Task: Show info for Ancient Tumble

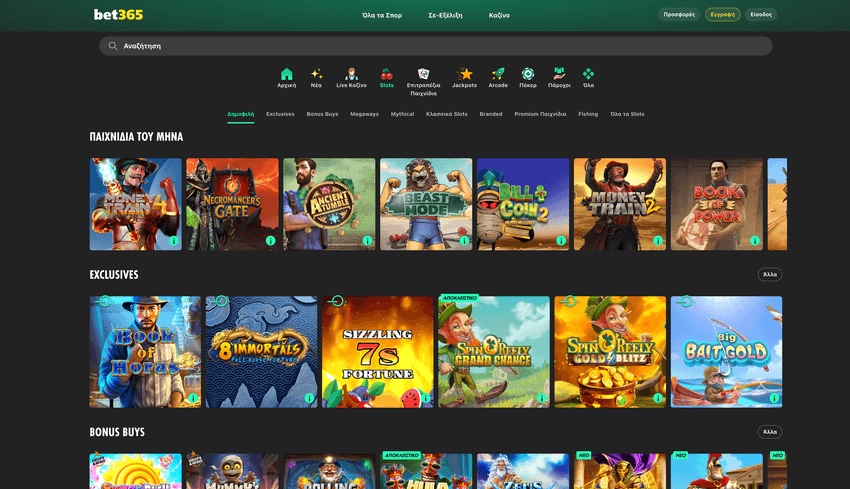Action: (368, 241)
